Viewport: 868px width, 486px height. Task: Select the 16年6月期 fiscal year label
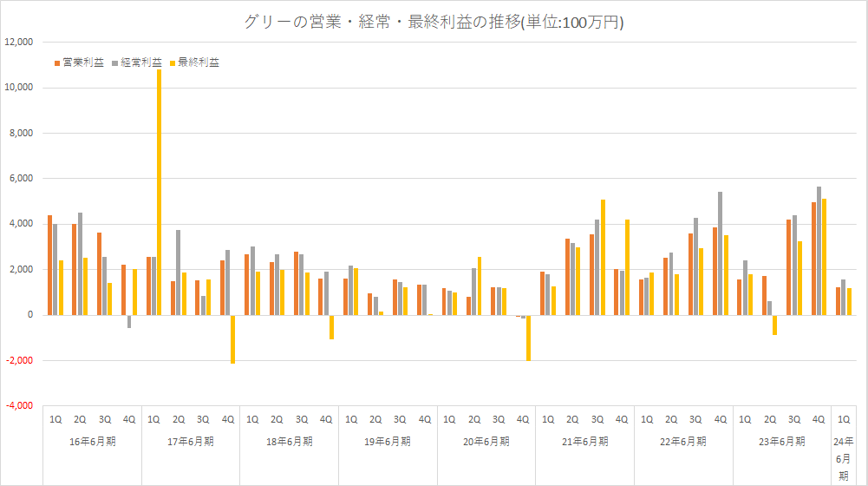click(x=92, y=442)
